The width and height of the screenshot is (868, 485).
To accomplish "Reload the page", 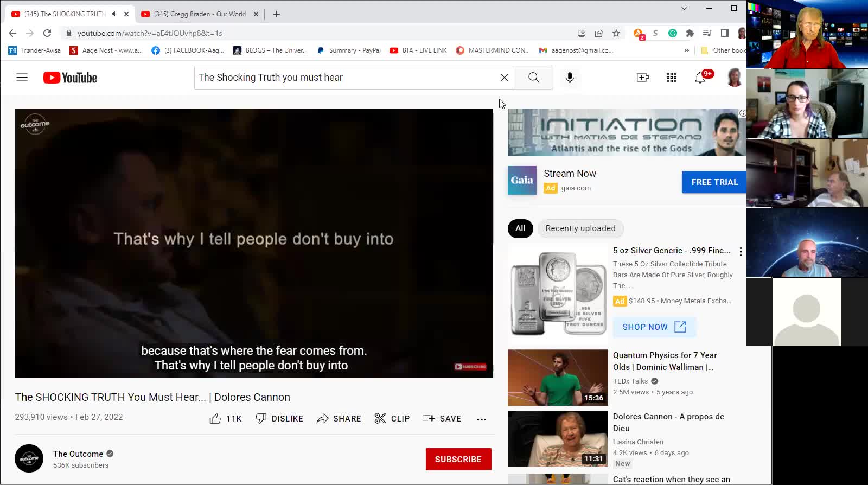I will pyautogui.click(x=47, y=33).
